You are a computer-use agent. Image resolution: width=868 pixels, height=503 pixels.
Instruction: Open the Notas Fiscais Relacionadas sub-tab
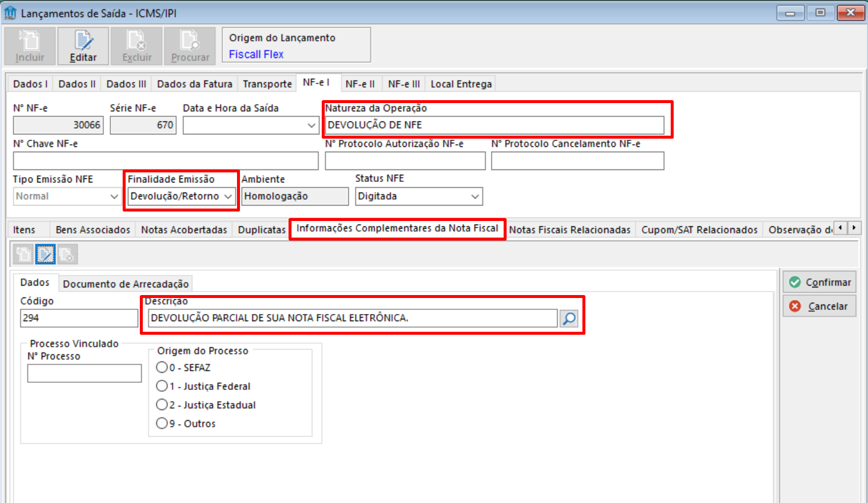tap(570, 230)
